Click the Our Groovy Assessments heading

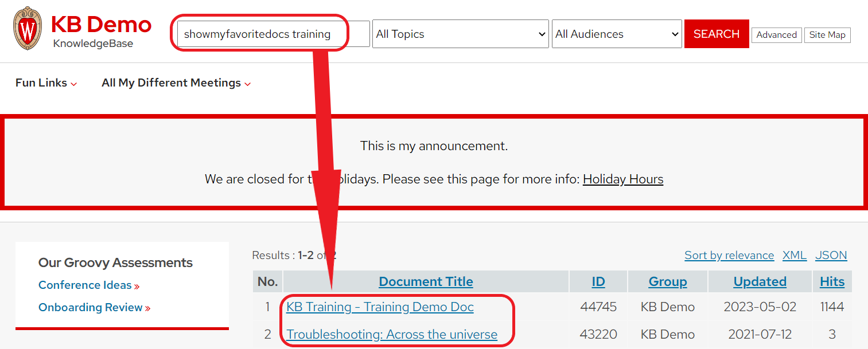click(115, 262)
